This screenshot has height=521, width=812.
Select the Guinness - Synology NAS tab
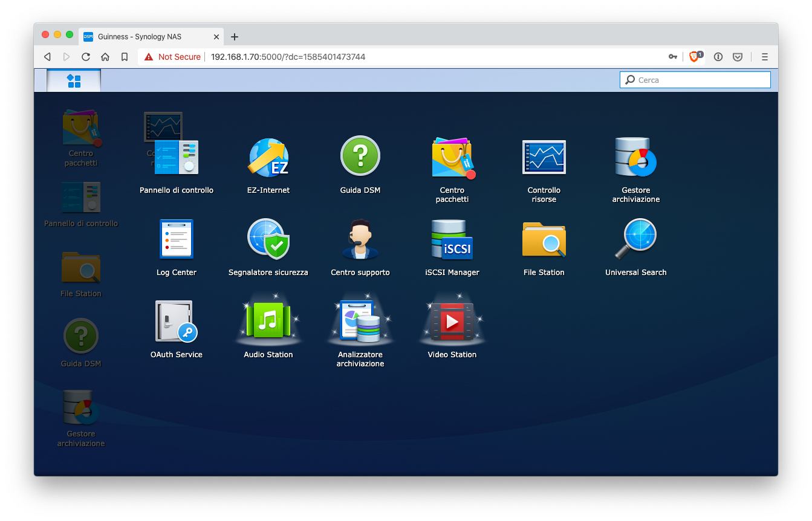[x=152, y=36]
